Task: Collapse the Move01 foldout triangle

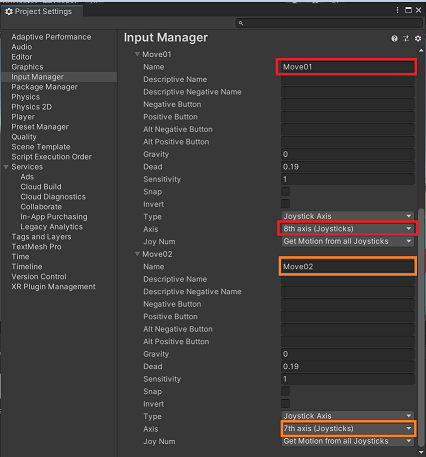Action: tap(137, 54)
